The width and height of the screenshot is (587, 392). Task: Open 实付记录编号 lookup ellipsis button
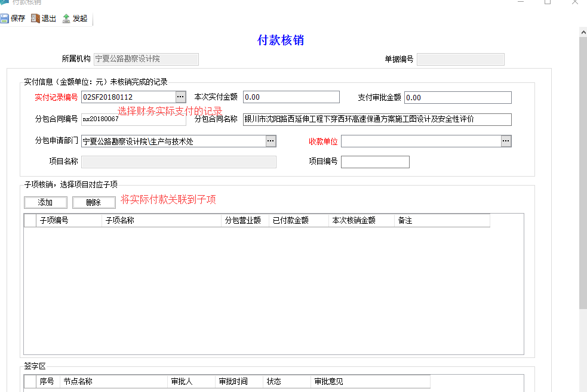click(x=180, y=97)
